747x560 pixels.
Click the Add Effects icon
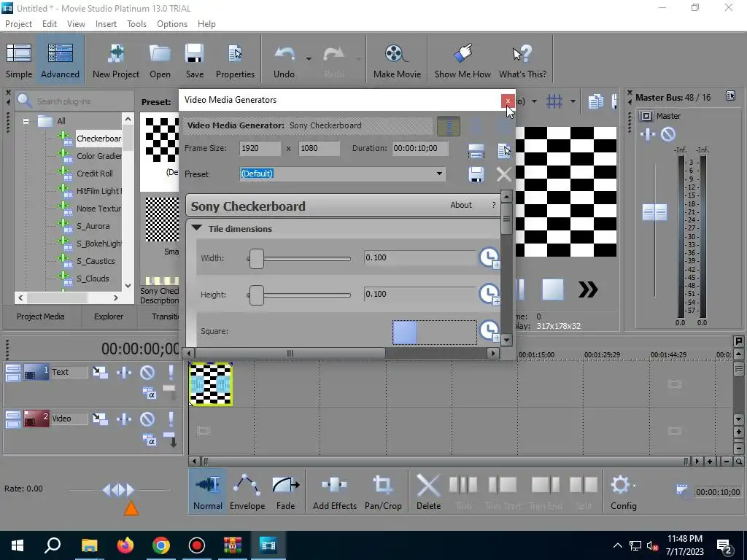(x=334, y=492)
